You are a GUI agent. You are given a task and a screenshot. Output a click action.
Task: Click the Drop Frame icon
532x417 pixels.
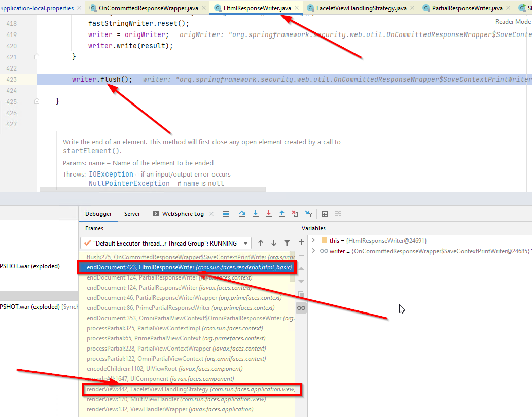295,214
